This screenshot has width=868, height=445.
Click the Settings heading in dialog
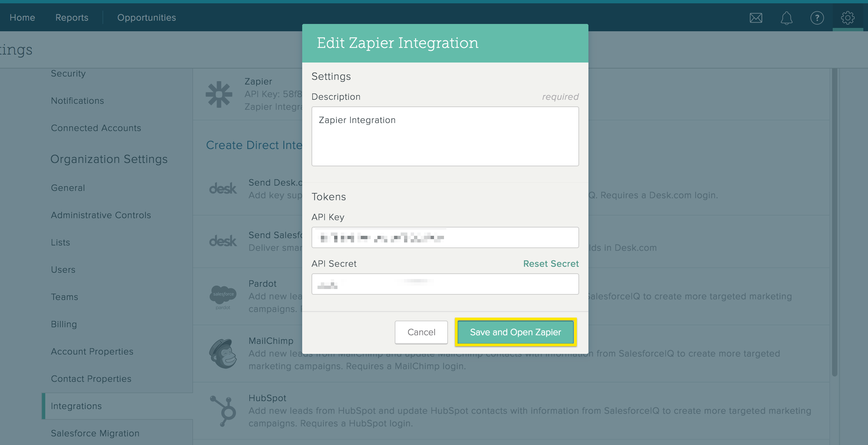[331, 76]
